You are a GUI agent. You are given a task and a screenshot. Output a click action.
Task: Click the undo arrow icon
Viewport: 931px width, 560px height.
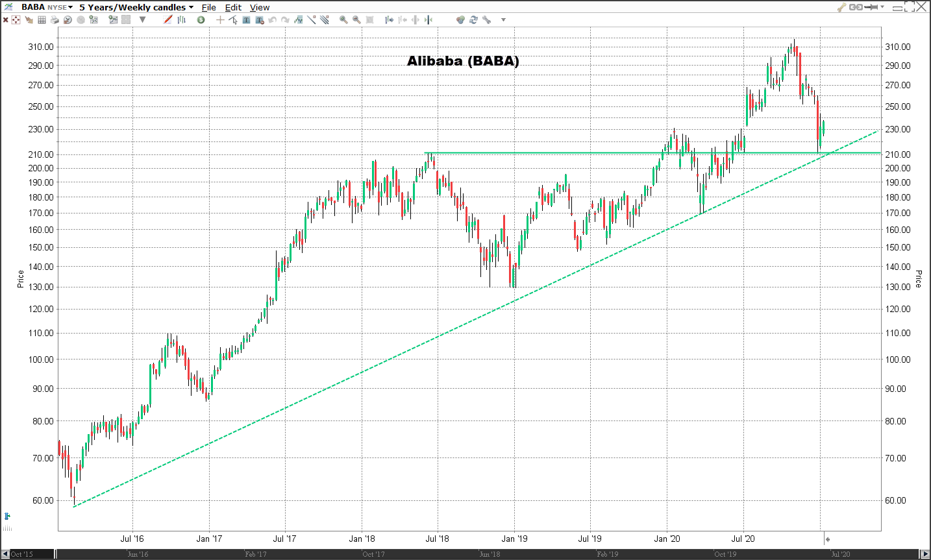coord(272,20)
